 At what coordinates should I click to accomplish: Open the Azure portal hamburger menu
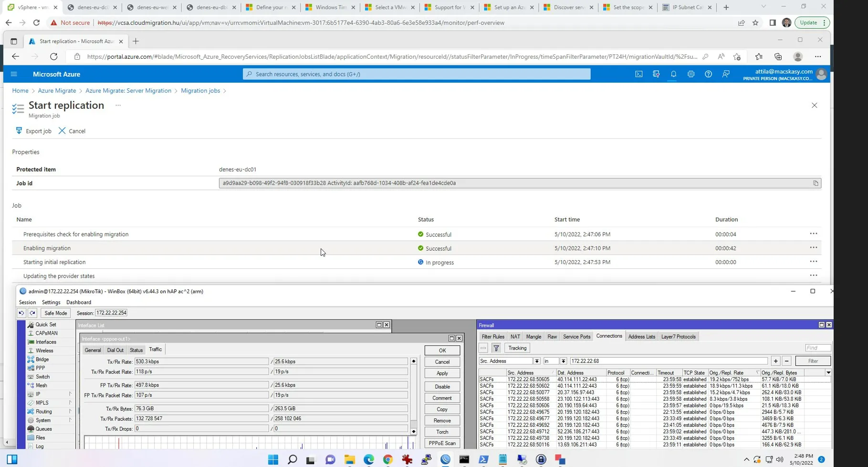click(x=14, y=74)
